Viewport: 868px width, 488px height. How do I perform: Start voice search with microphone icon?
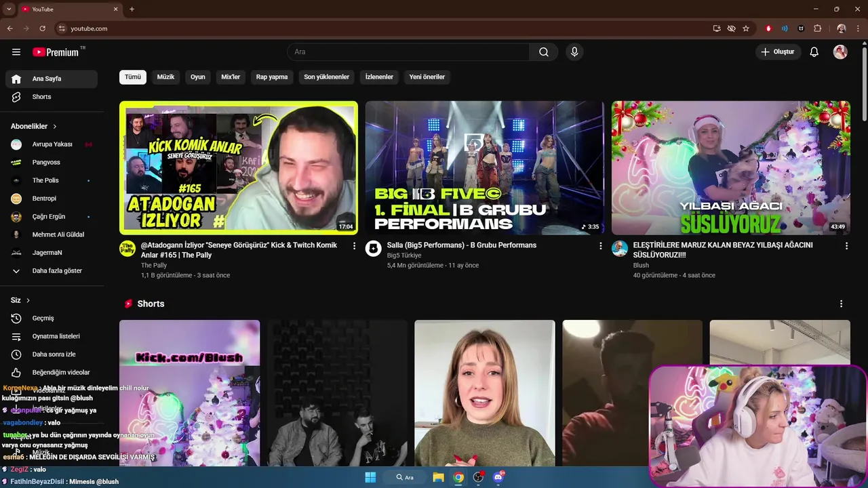pyautogui.click(x=574, y=52)
